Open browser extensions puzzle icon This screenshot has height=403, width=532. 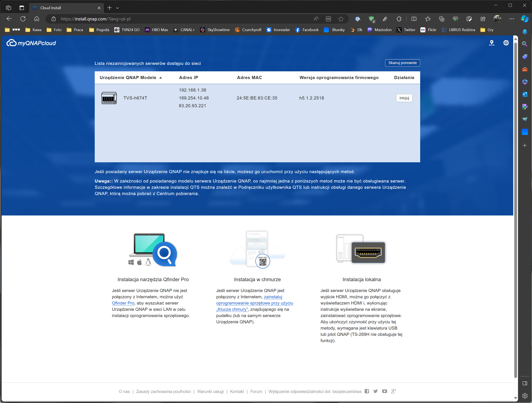pos(399,19)
